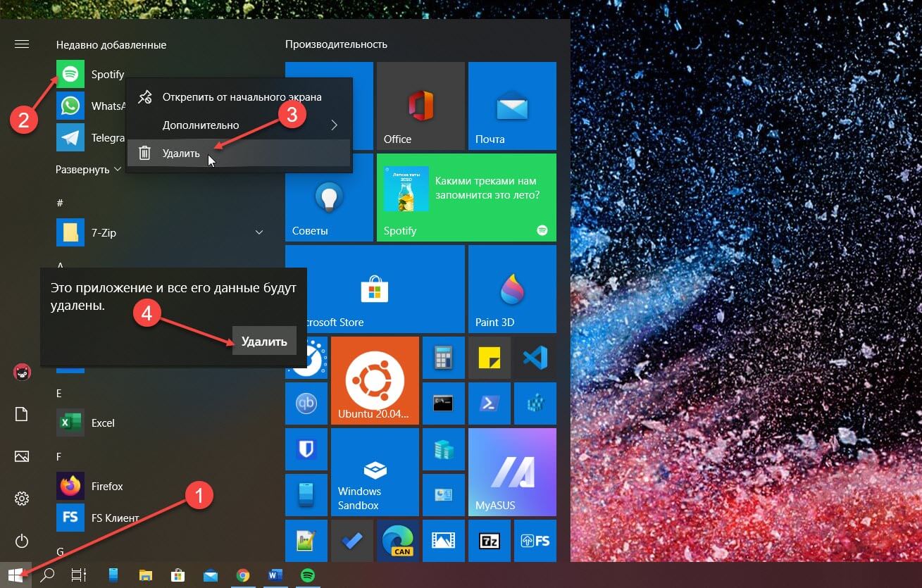Open the green Spotify live tile
The width and height of the screenshot is (922, 588).
466,197
